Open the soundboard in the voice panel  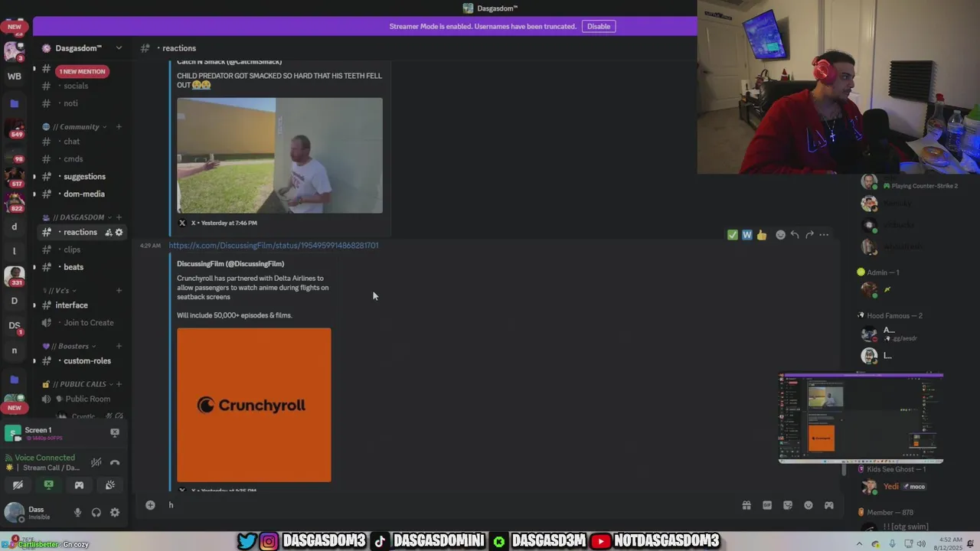[x=109, y=485]
